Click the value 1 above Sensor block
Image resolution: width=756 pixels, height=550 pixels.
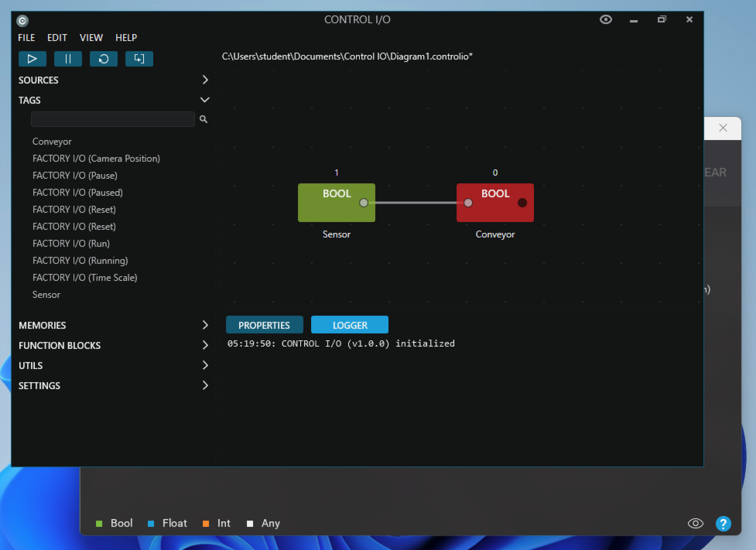337,173
